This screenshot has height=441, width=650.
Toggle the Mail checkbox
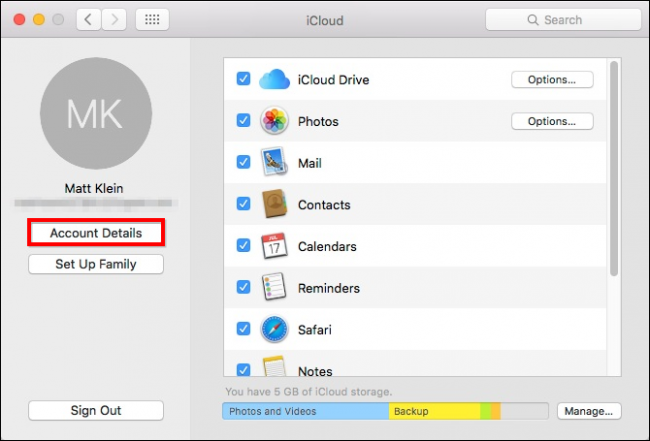tap(243, 162)
